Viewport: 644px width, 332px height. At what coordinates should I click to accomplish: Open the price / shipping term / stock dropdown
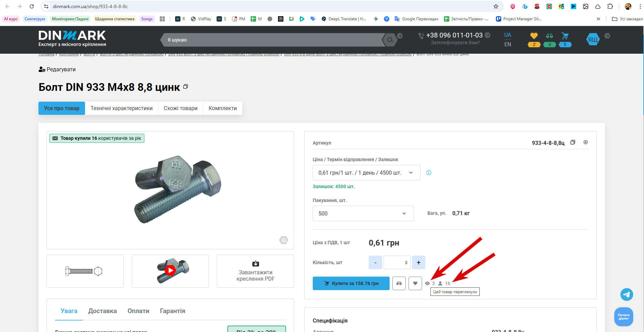click(367, 173)
